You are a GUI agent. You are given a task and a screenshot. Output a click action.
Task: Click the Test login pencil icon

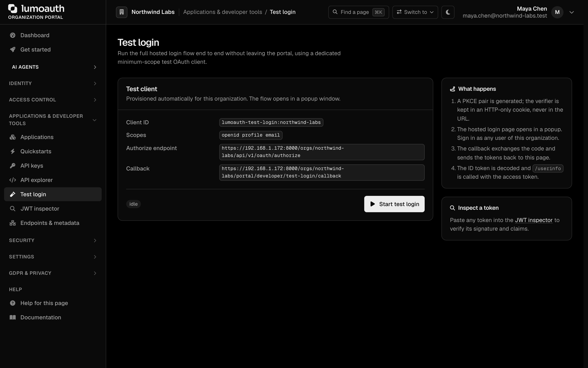click(13, 194)
